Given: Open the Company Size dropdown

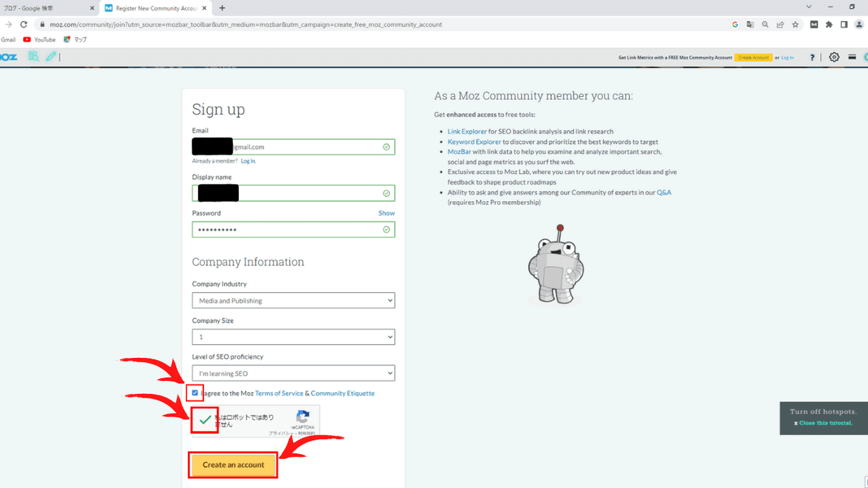Looking at the screenshot, I should click(294, 337).
